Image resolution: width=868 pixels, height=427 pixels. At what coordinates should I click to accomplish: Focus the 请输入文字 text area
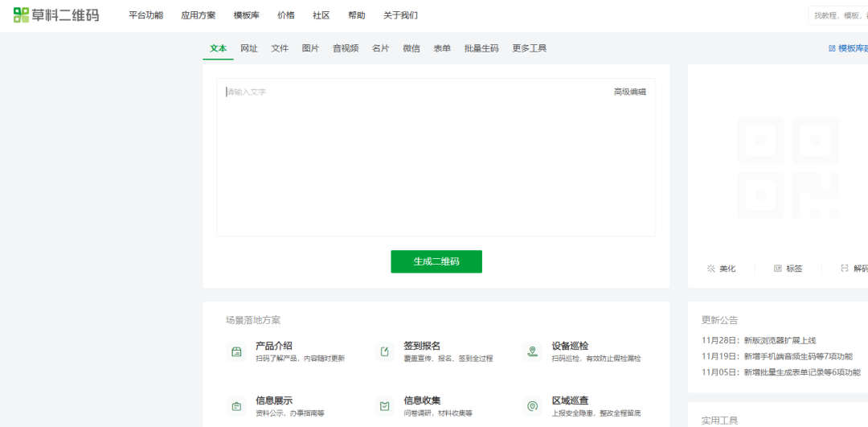click(436, 158)
